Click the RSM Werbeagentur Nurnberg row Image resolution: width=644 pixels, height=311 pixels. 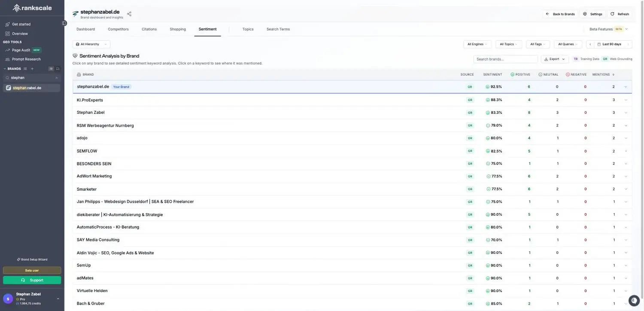click(x=352, y=125)
